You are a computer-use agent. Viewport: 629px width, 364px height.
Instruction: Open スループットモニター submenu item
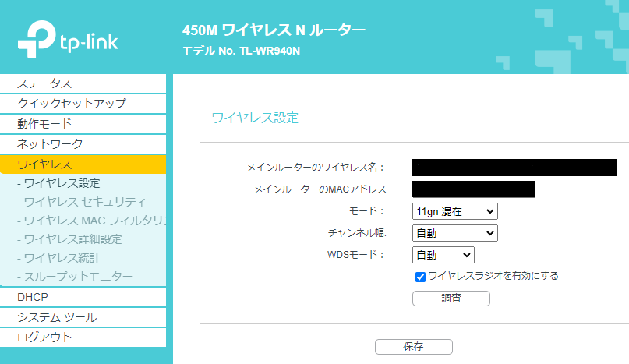click(75, 277)
